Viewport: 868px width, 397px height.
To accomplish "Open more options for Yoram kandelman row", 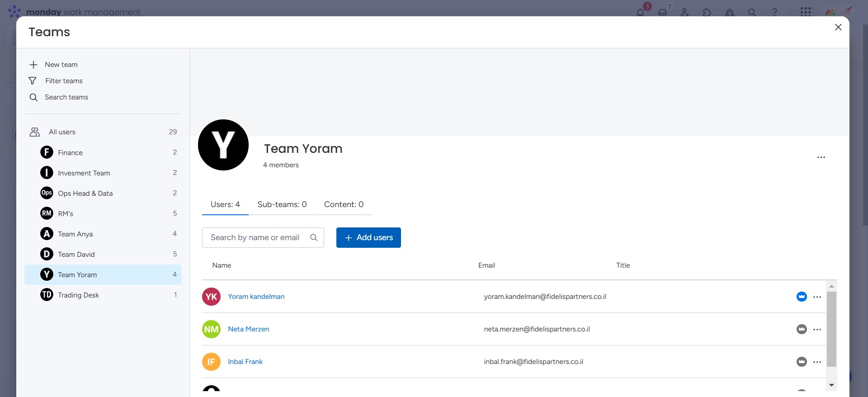I will coord(817,297).
